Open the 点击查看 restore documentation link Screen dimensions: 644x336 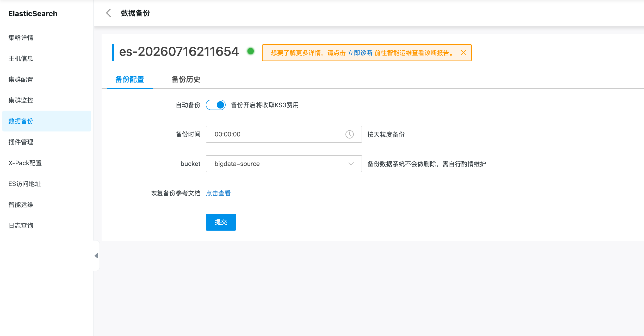point(218,193)
